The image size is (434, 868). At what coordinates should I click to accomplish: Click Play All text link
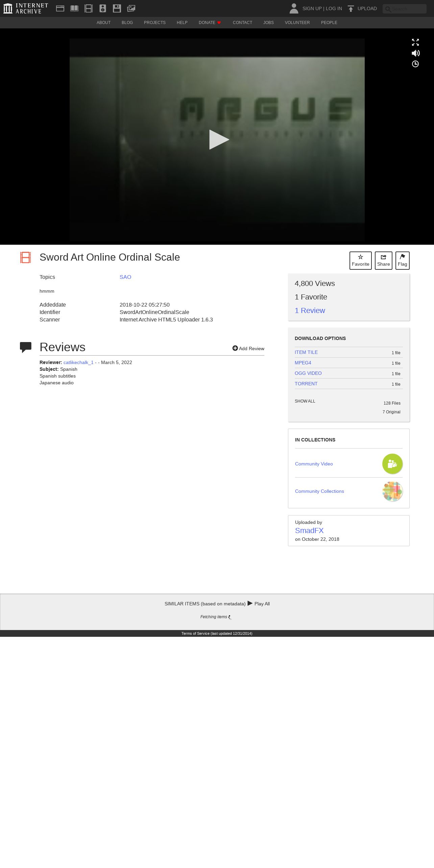click(x=262, y=604)
